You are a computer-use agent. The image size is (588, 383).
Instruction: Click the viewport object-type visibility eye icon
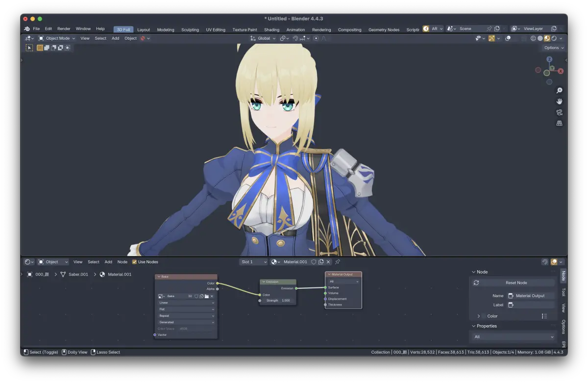[479, 38]
